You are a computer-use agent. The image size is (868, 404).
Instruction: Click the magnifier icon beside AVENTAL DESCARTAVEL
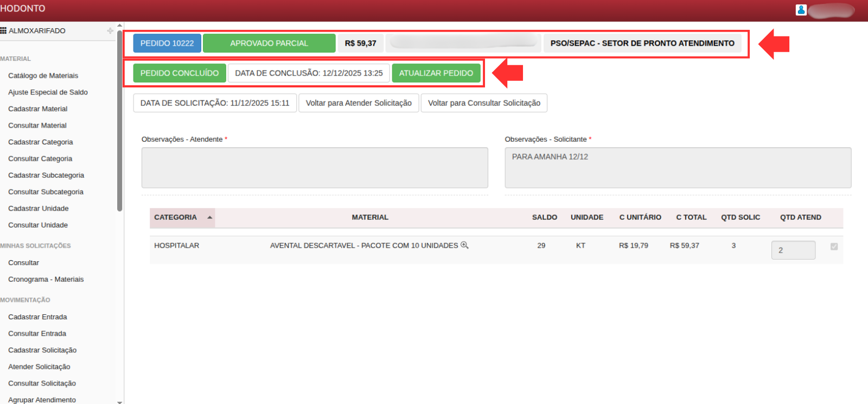(x=464, y=245)
